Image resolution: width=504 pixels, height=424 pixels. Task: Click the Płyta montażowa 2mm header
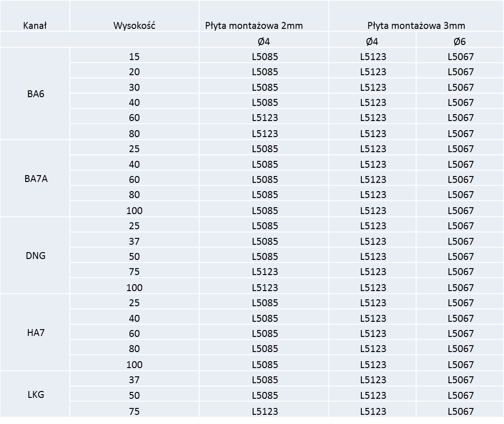pos(254,25)
